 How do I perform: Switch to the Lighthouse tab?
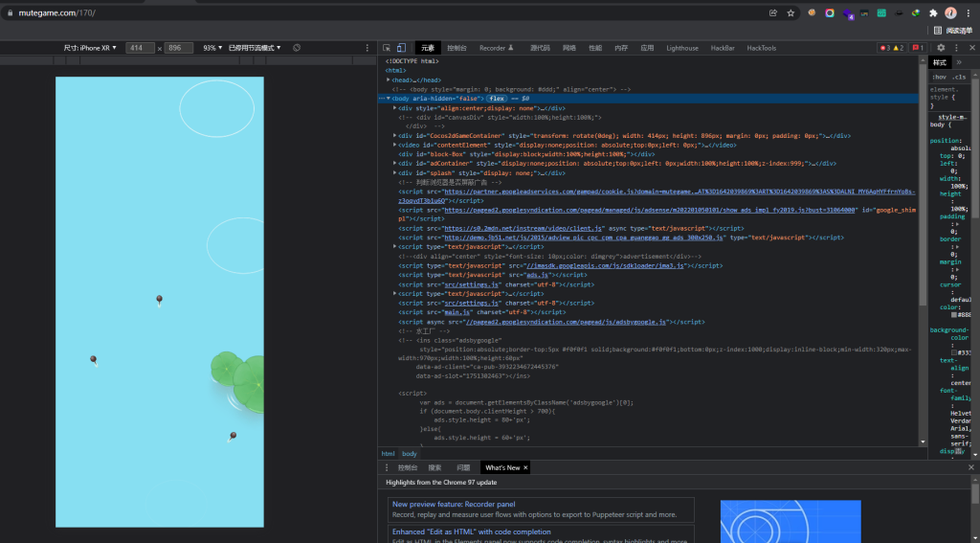[x=682, y=48]
